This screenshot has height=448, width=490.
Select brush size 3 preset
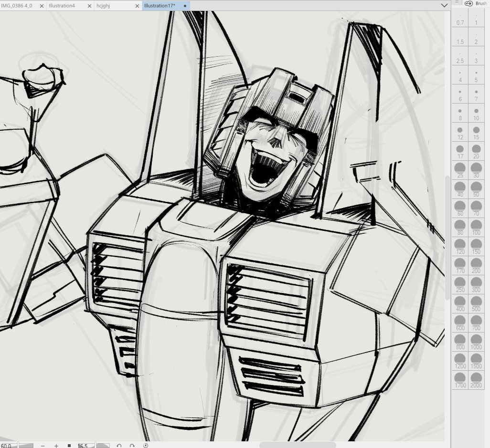point(476,56)
